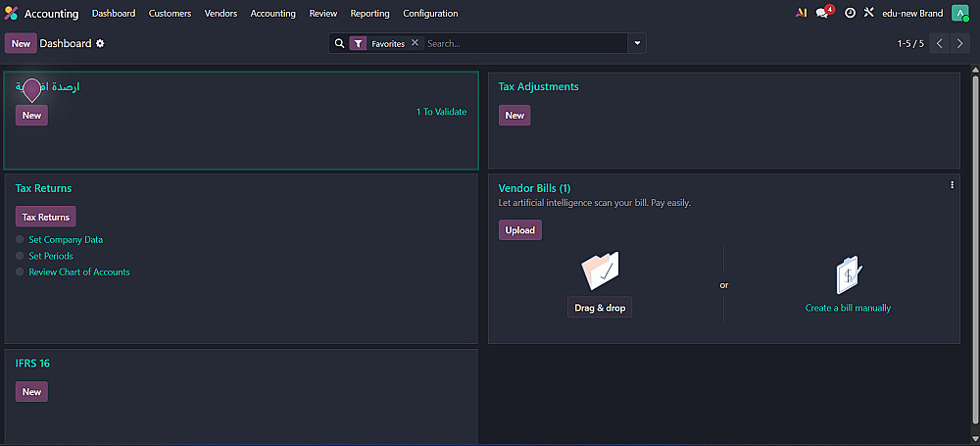This screenshot has width=980, height=446.
Task: Remove the Favorites filter
Action: [x=415, y=43]
